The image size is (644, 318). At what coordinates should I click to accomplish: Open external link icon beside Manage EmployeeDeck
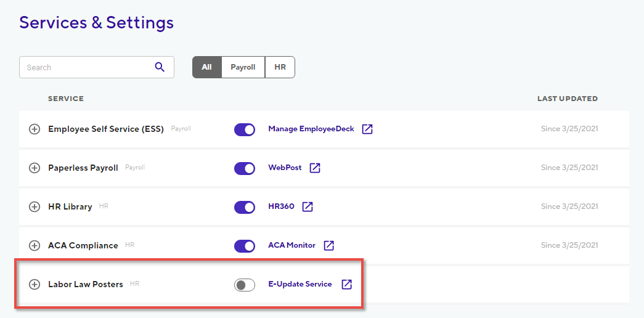click(x=367, y=129)
